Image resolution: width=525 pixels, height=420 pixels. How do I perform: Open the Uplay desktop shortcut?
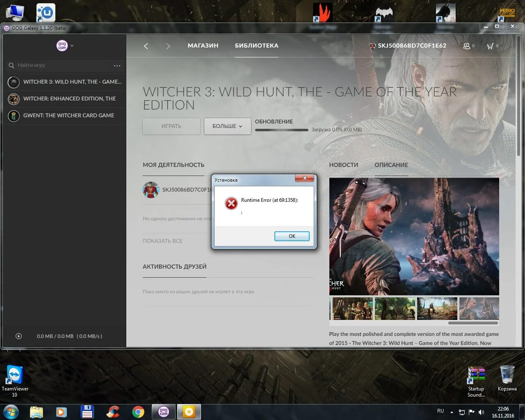point(46,13)
